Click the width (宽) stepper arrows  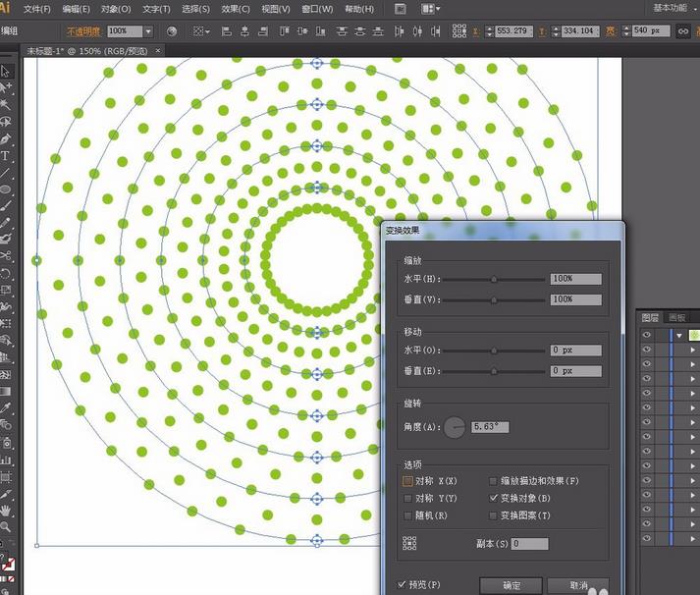[x=626, y=31]
